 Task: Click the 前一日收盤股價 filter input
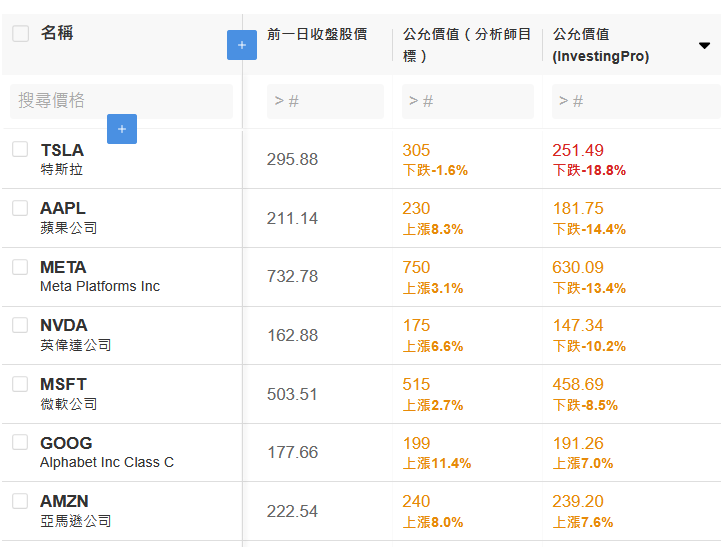325,101
